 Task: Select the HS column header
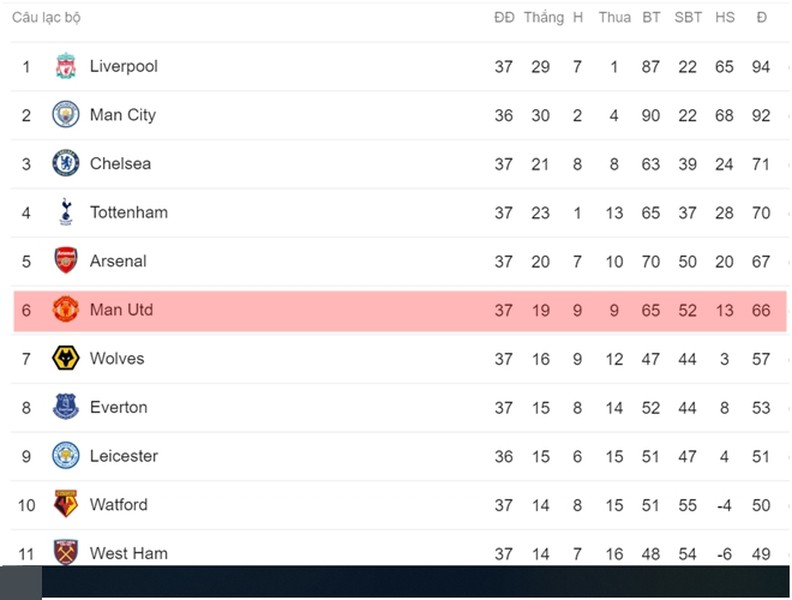tap(725, 18)
